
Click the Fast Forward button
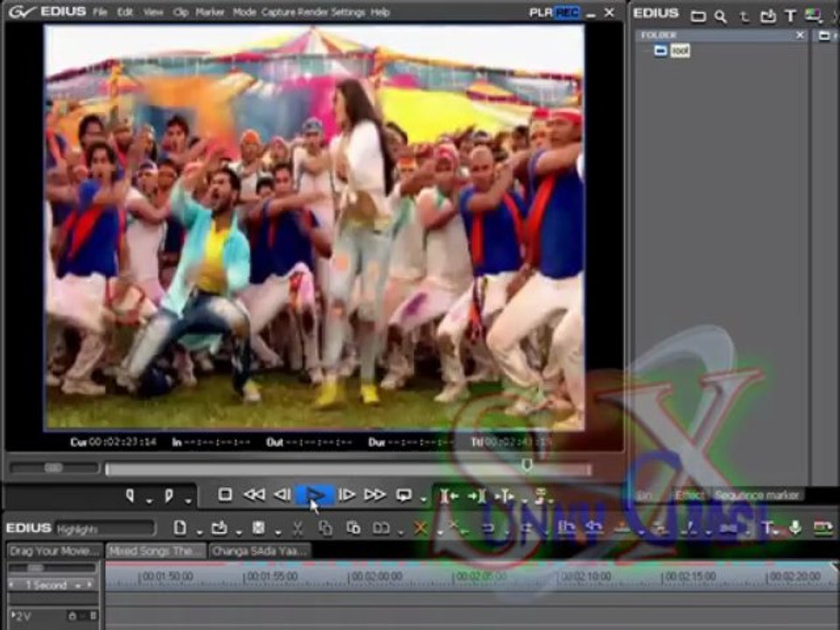click(x=375, y=494)
